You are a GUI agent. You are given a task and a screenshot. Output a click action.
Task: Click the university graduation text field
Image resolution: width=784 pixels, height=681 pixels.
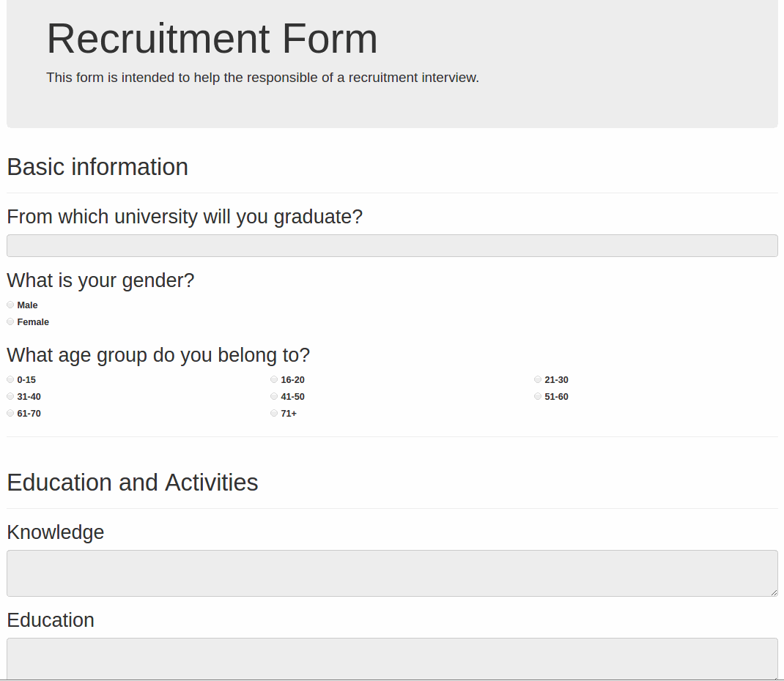point(392,246)
